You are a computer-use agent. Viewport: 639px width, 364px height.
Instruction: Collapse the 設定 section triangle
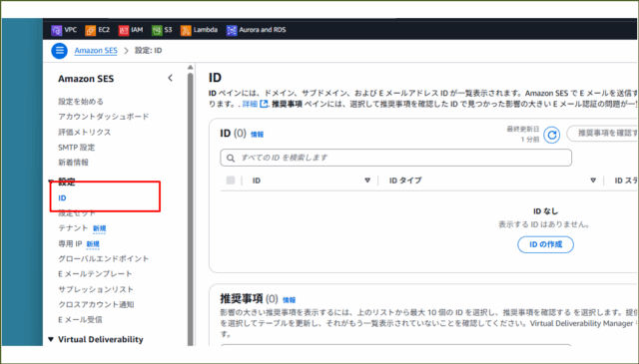pyautogui.click(x=51, y=182)
